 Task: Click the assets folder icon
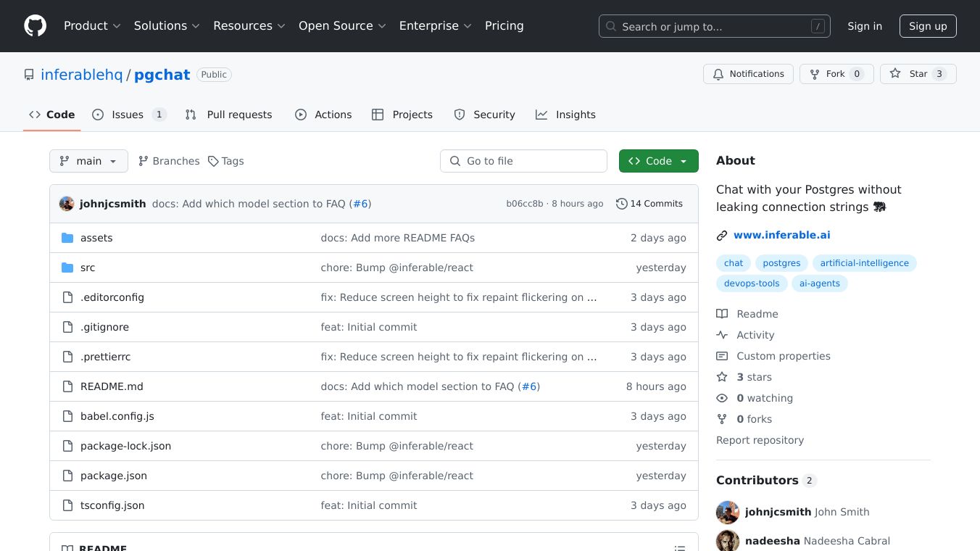pyautogui.click(x=67, y=238)
